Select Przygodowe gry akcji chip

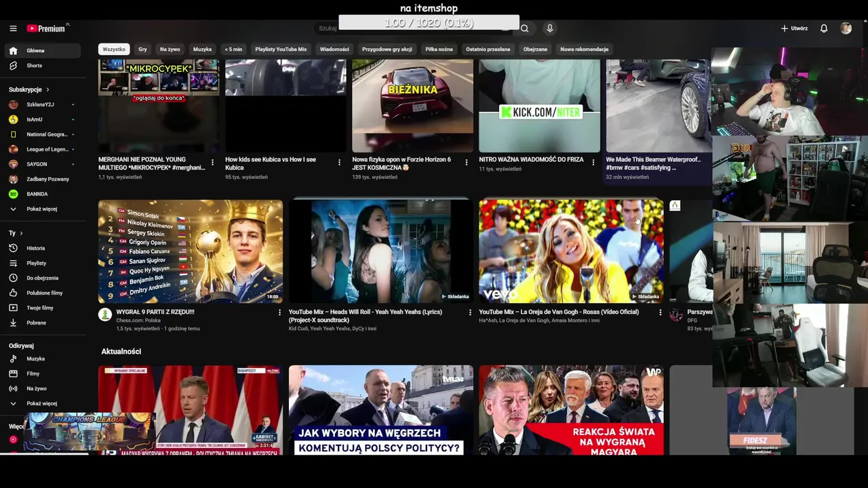(387, 49)
